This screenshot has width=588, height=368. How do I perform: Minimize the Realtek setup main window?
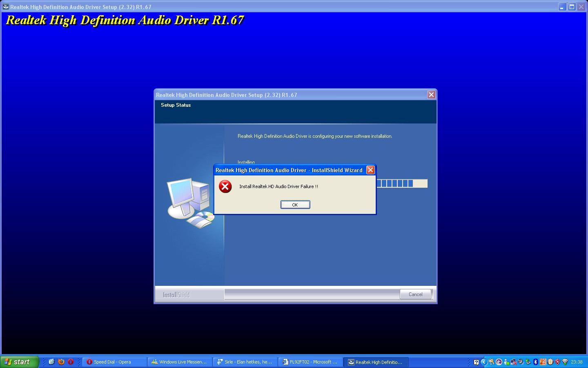[x=562, y=7]
